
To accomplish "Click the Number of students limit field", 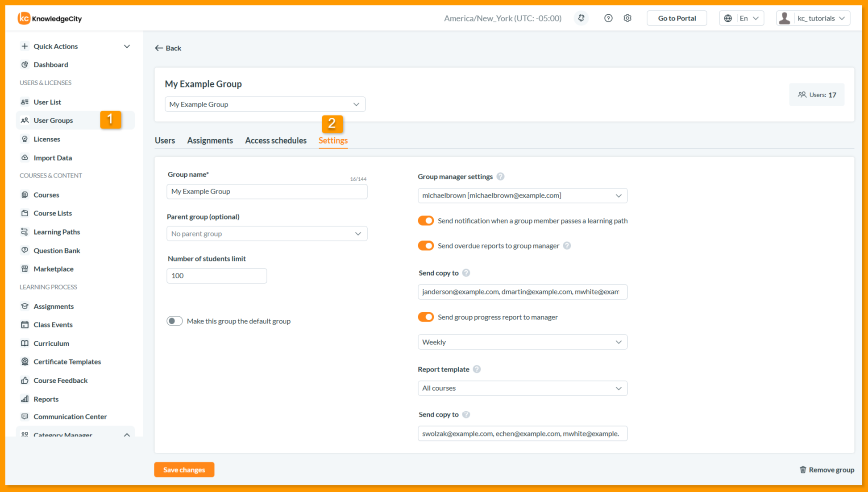I will [x=216, y=276].
